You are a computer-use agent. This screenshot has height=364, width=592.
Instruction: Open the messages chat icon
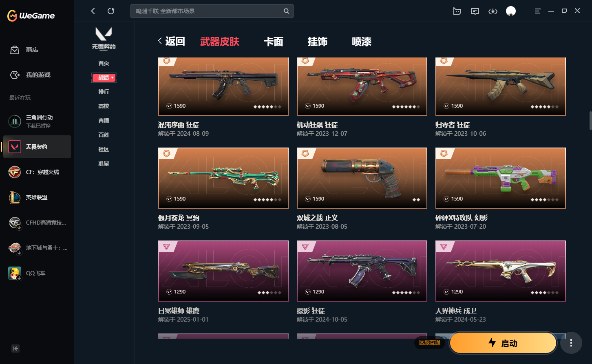475,11
